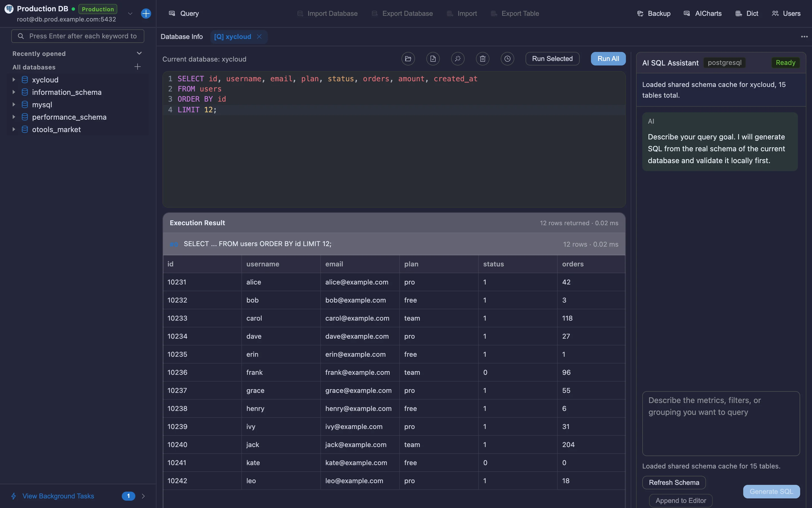Viewport: 812px width, 508px height.
Task: Expand the mysql database node
Action: (14, 104)
